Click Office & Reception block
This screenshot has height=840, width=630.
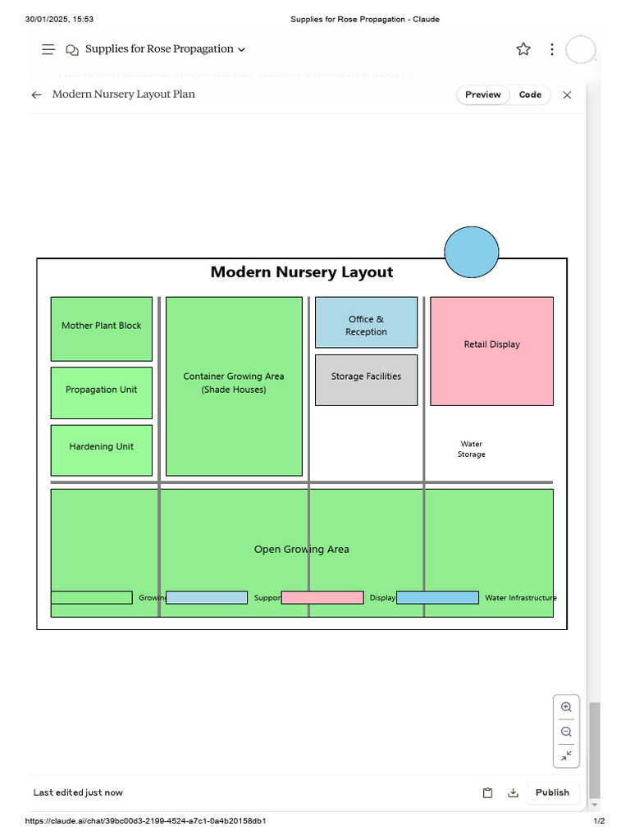coord(366,322)
